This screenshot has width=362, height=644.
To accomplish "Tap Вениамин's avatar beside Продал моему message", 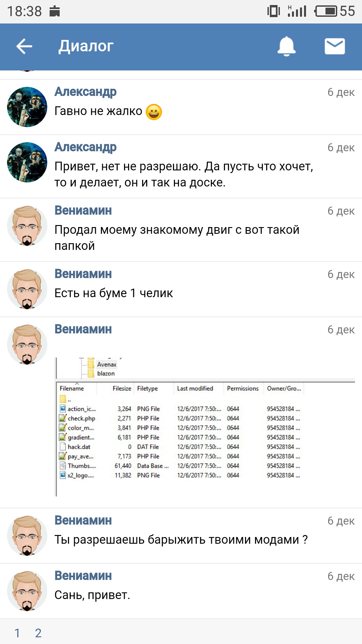I will click(x=27, y=226).
